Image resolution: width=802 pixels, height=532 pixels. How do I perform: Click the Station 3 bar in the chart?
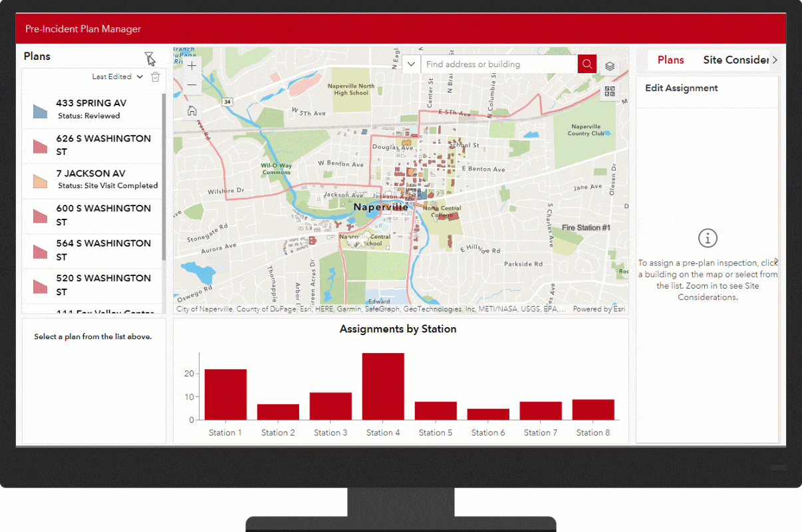click(x=331, y=406)
